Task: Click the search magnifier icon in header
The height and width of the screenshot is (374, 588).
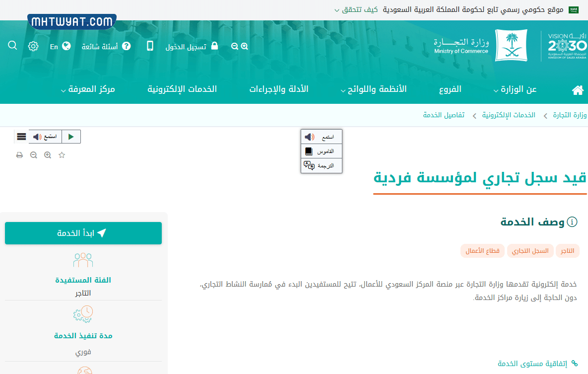Action: 13,46
